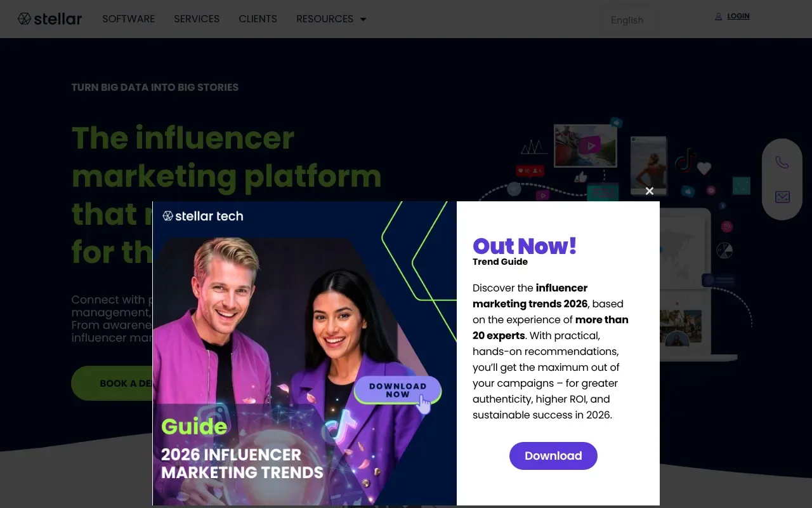Click the video play icon in hero illustration
This screenshot has width=812, height=508.
pos(591,145)
